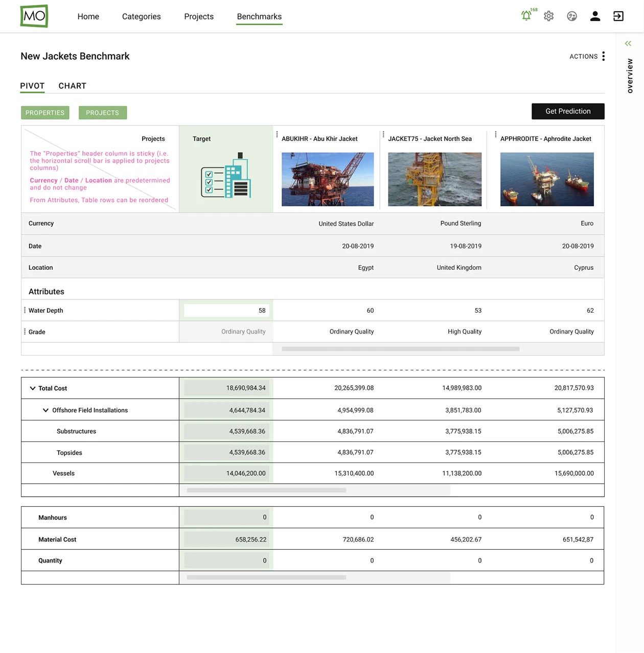Open the settings gear icon
The width and height of the screenshot is (644, 653).
click(548, 16)
